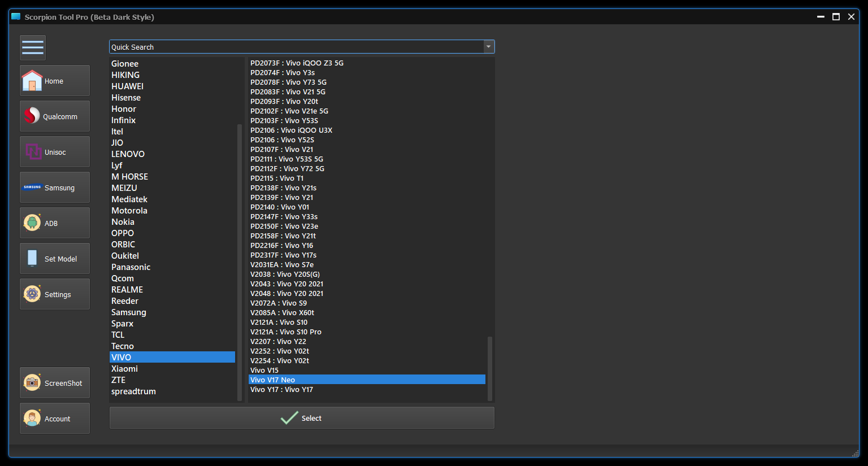Click the hamburger menu icon
The width and height of the screenshot is (868, 466).
point(33,47)
